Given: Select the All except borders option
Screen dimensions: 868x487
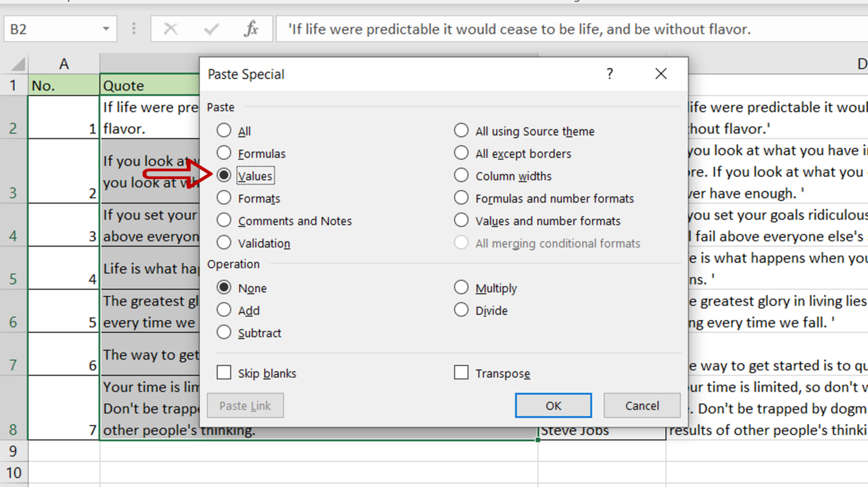Looking at the screenshot, I should pyautogui.click(x=461, y=153).
